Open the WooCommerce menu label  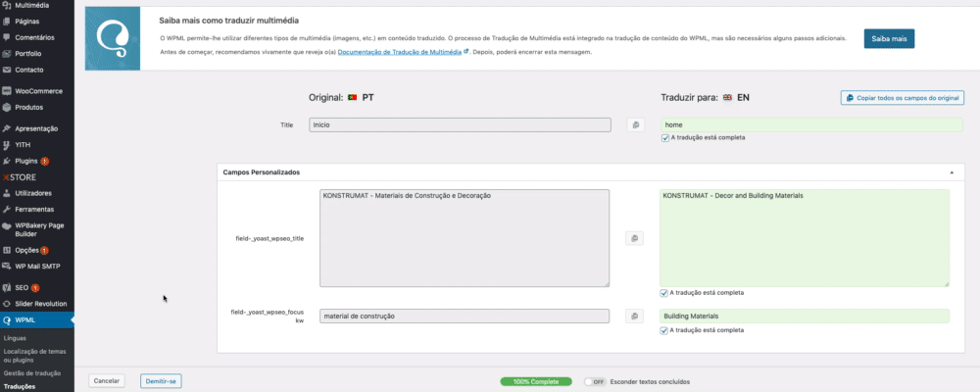tap(39, 91)
